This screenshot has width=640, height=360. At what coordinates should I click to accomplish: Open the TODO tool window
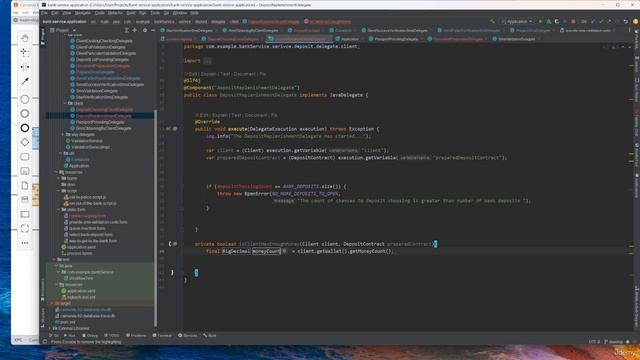[111, 336]
